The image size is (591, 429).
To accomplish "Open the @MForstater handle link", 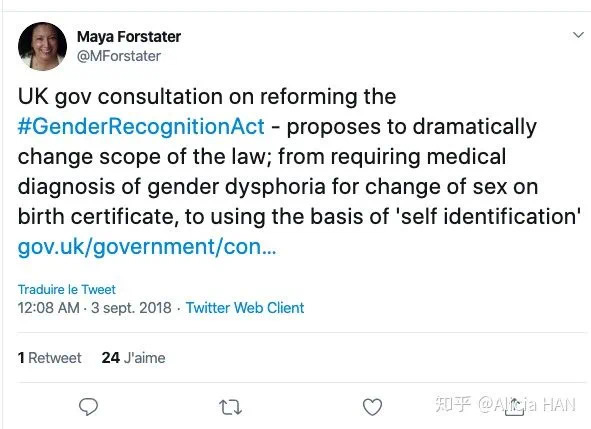I will [119, 56].
